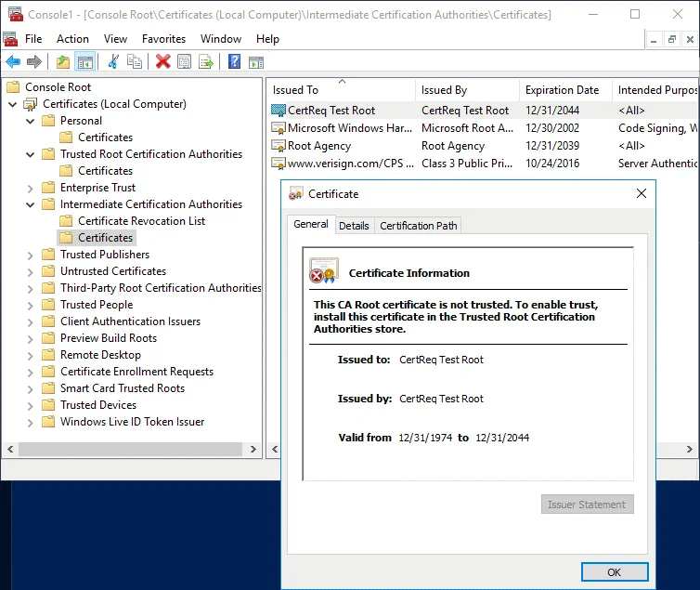Open the Action menu
Image resolution: width=700 pixels, height=590 pixels.
(x=72, y=39)
